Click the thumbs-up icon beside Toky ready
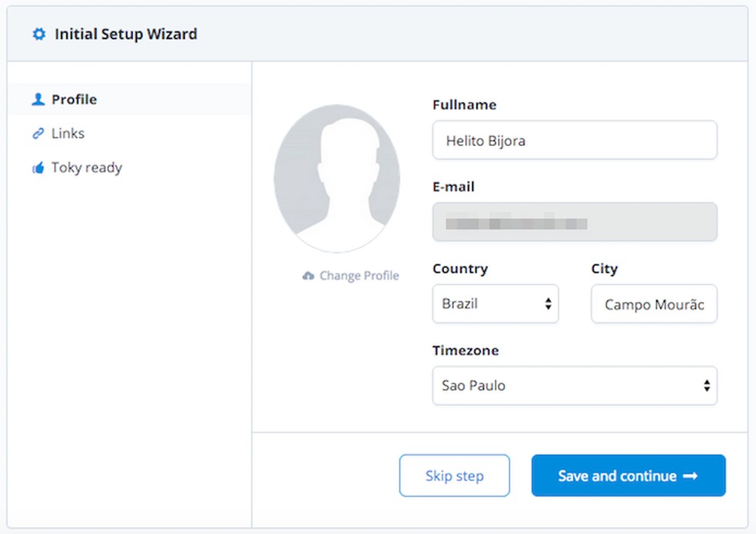 pyautogui.click(x=38, y=168)
